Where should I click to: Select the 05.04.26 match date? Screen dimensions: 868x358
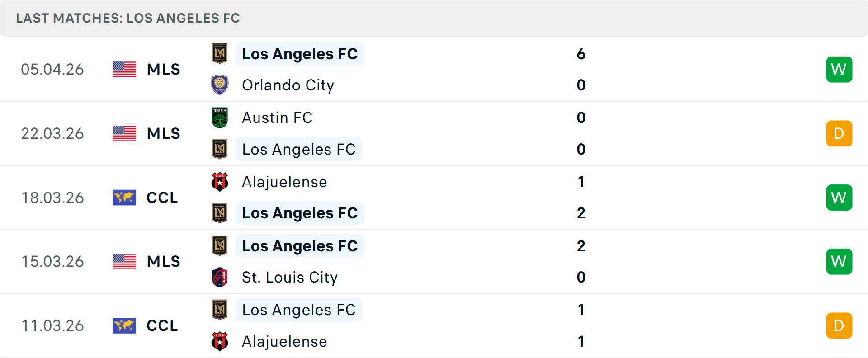pos(53,69)
